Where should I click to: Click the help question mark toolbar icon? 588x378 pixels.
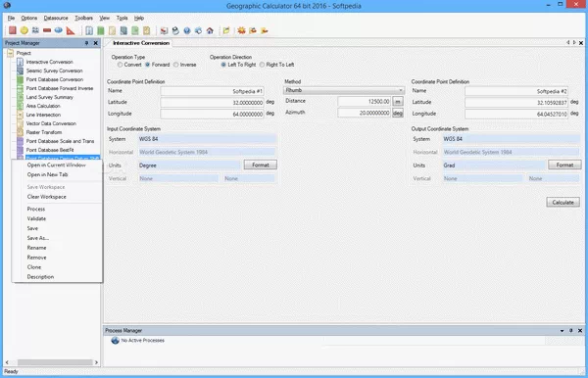point(187,30)
